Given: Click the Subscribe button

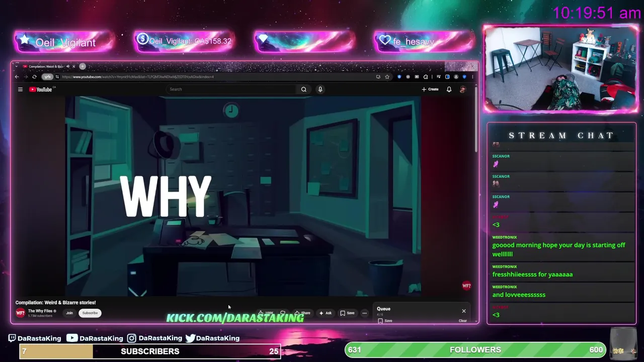Looking at the screenshot, I should point(90,313).
